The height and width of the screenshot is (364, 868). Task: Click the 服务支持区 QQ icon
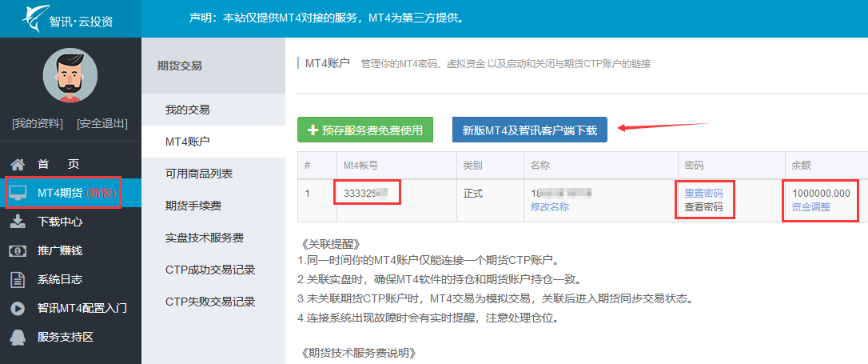(x=18, y=337)
